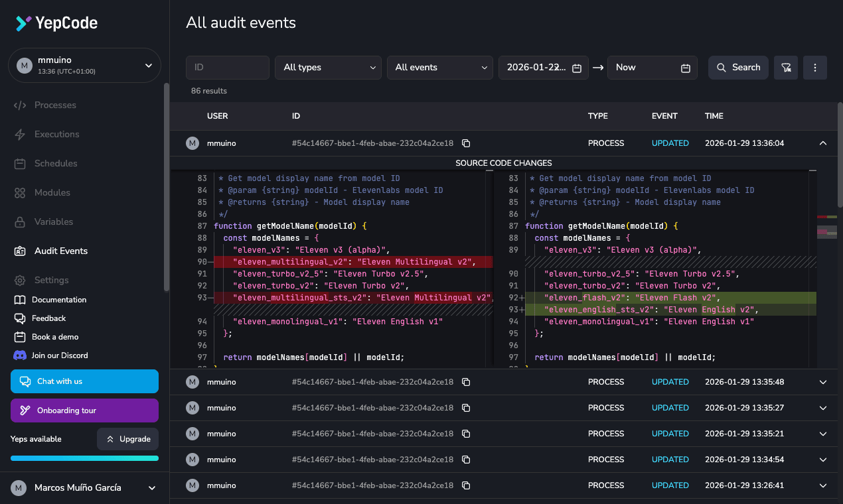Open calendar picker for Now end date
The width and height of the screenshot is (843, 504).
(x=686, y=68)
